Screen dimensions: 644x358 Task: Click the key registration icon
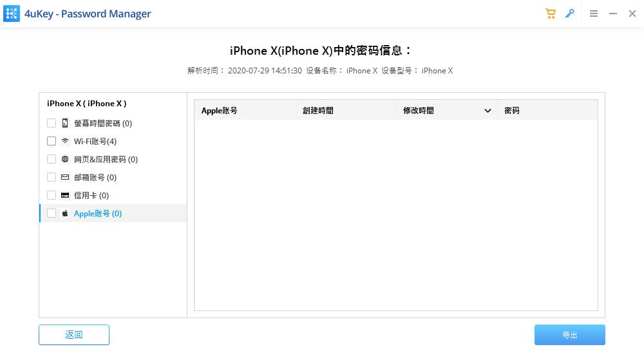(570, 14)
